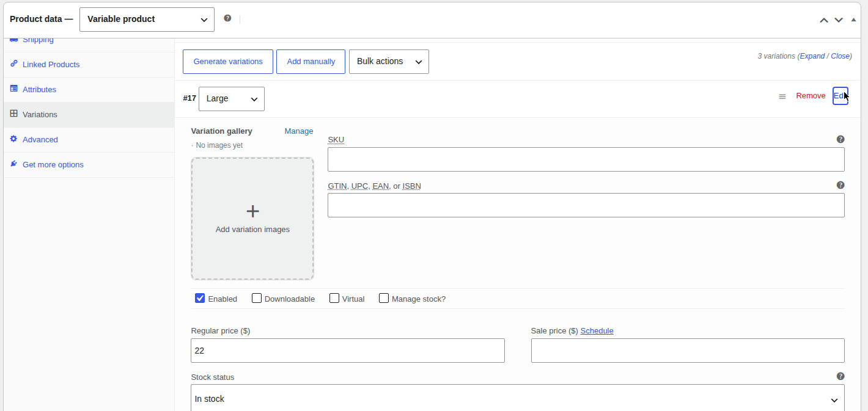Click the Edit link for variation #17
Image resolution: width=868 pixels, height=411 pixels.
click(x=840, y=96)
